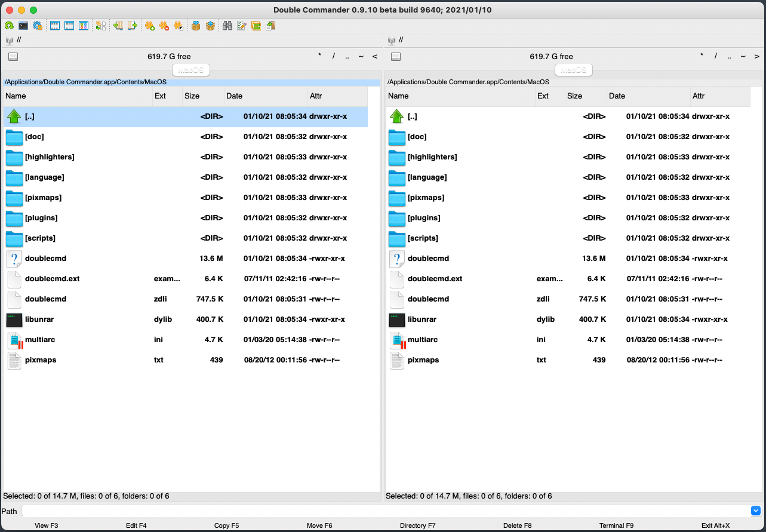Click the invert selection asterisk icon
This screenshot has height=532, width=766.
[x=179, y=26]
